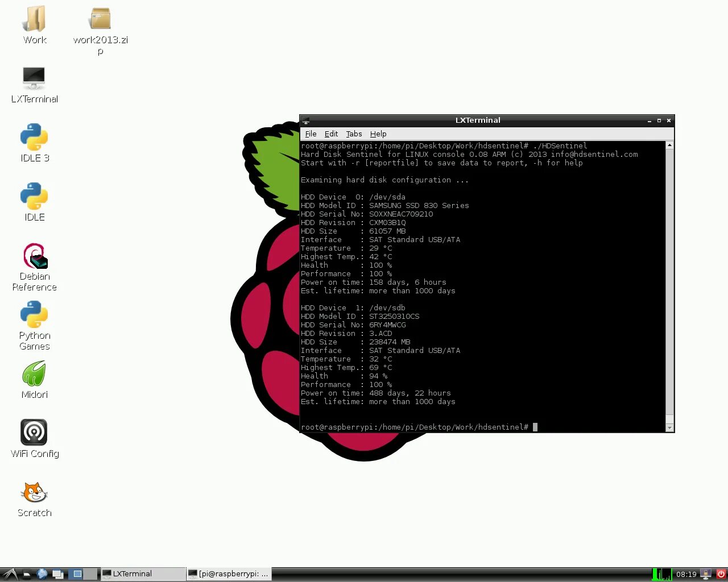
Task: Click the screen lock tray icon
Action: (706, 574)
